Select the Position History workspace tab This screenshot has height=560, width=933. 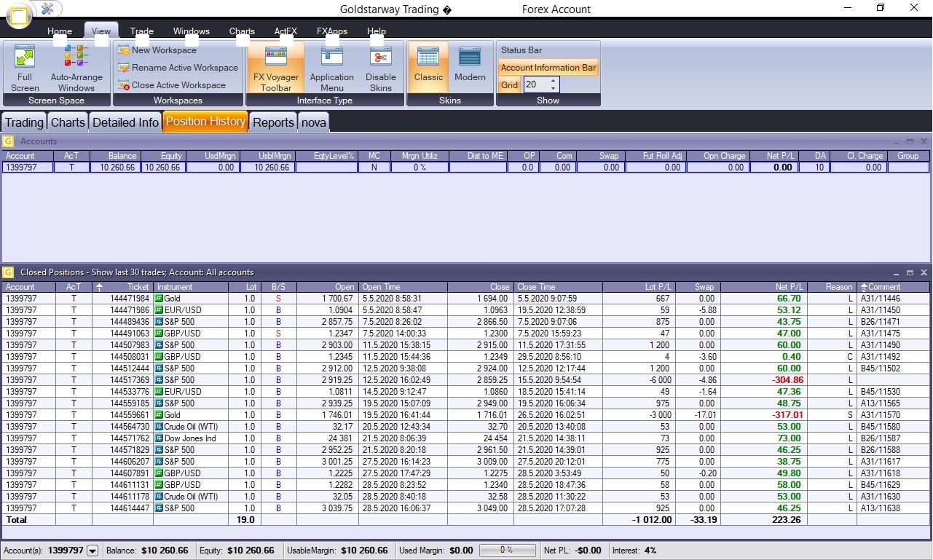(x=205, y=122)
